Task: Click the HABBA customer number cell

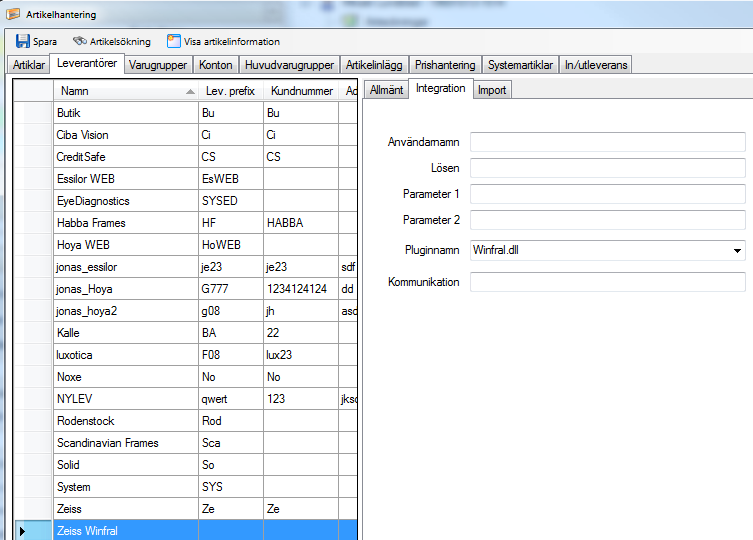Action: (x=301, y=223)
